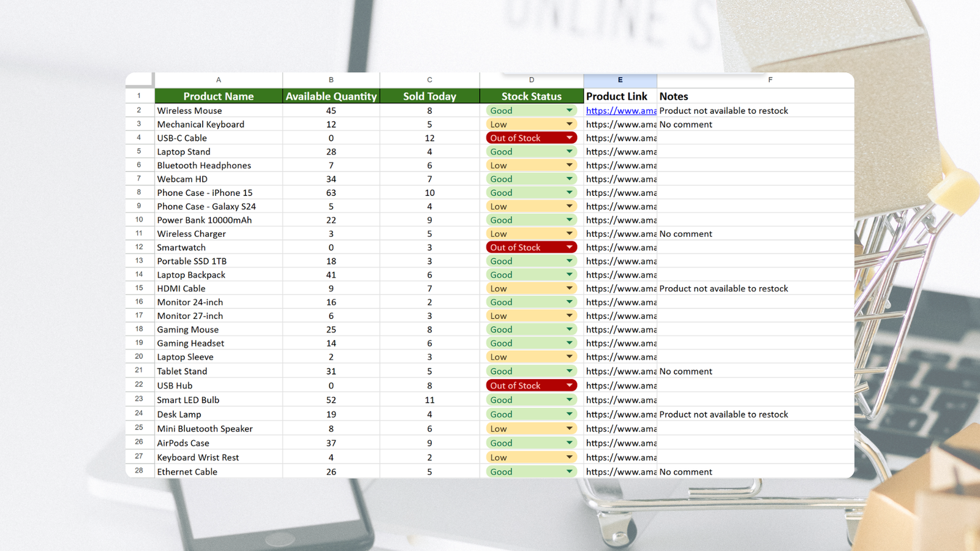Select highlighted column E header

pos(620,80)
